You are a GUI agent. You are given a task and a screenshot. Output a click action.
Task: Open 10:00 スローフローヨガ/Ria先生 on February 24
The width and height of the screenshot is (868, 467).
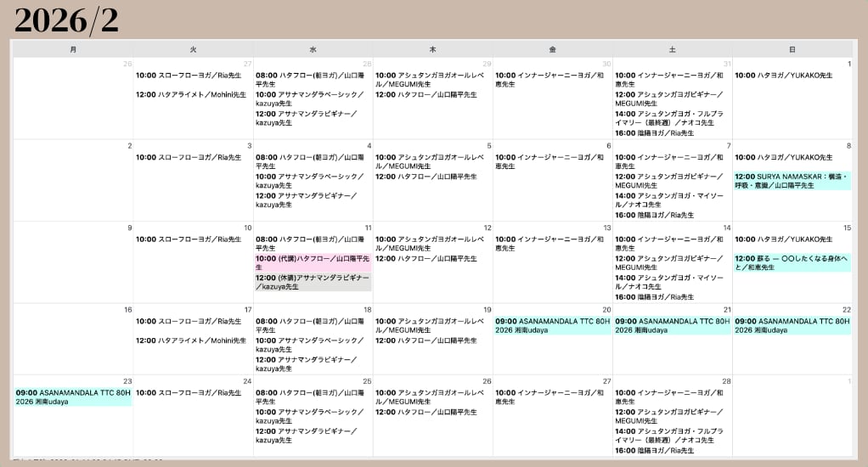coord(189,393)
